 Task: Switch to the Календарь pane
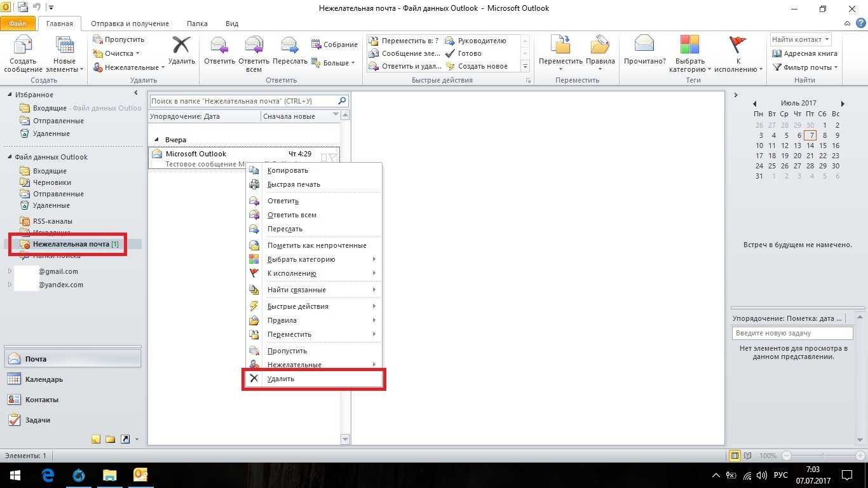73,379
